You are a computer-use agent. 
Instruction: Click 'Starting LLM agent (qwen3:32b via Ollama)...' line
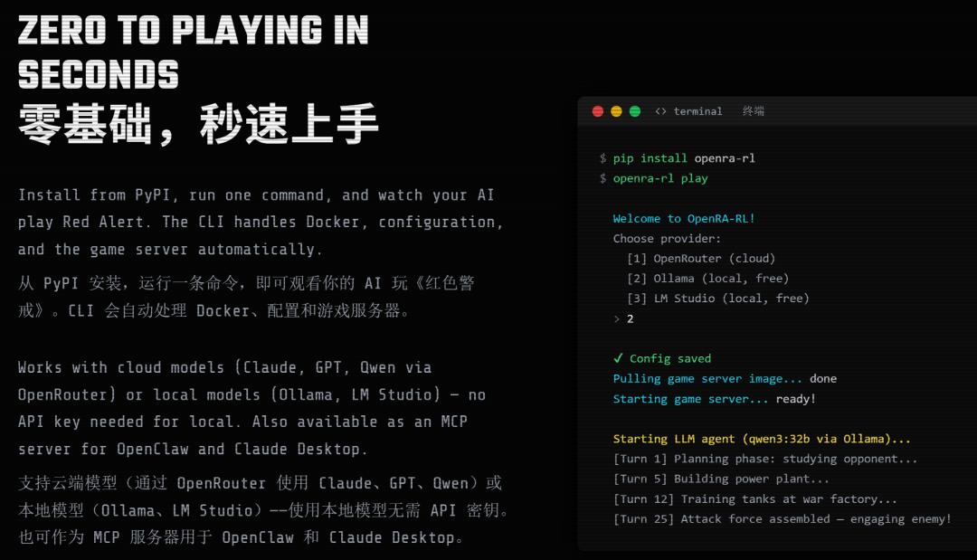762,439
